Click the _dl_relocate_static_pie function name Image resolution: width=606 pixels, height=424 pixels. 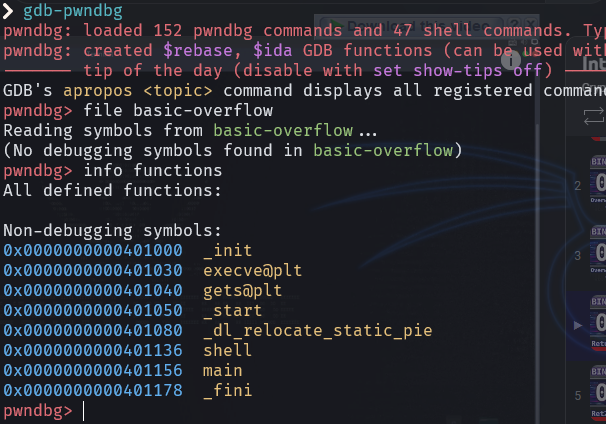(318, 331)
